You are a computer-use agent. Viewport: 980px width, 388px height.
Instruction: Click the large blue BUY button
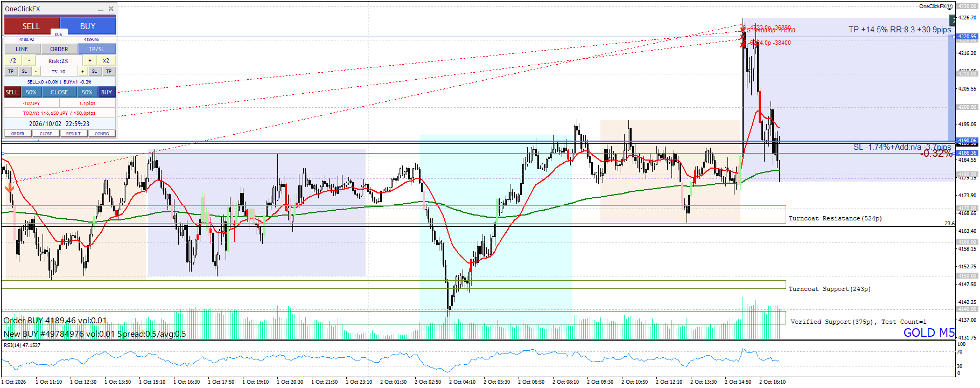pyautogui.click(x=88, y=26)
